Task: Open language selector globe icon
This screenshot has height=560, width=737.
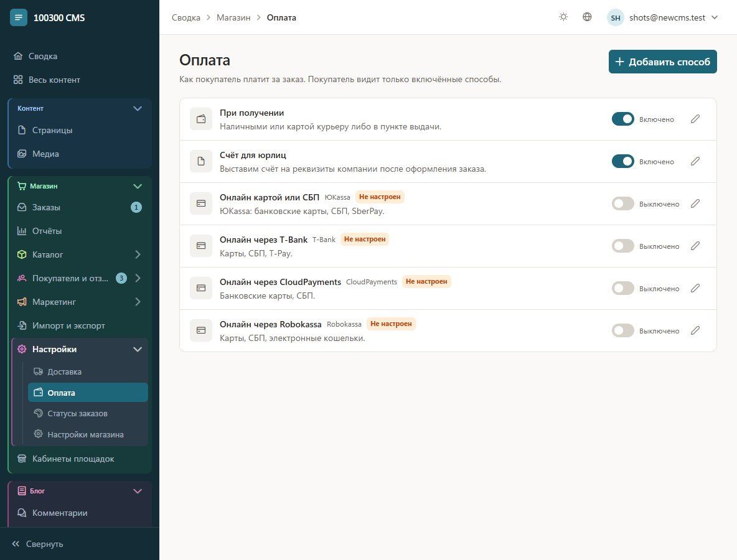Action: coord(587,17)
